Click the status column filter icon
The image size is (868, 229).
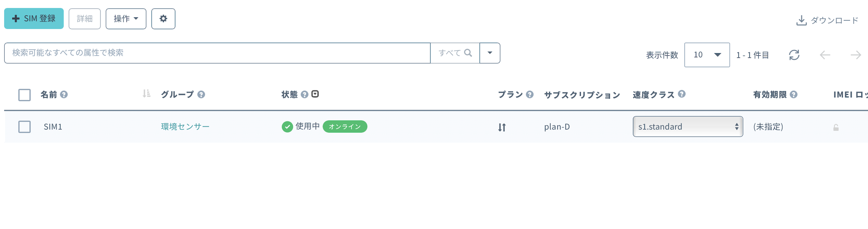pos(315,94)
